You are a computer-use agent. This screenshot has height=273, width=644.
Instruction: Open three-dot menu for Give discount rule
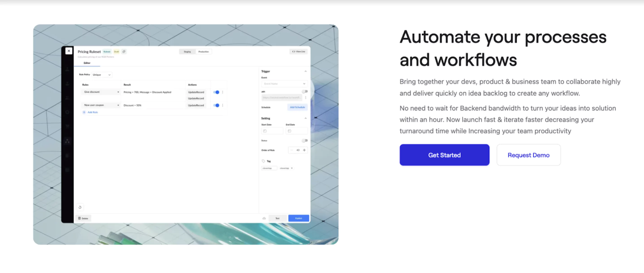click(x=222, y=92)
